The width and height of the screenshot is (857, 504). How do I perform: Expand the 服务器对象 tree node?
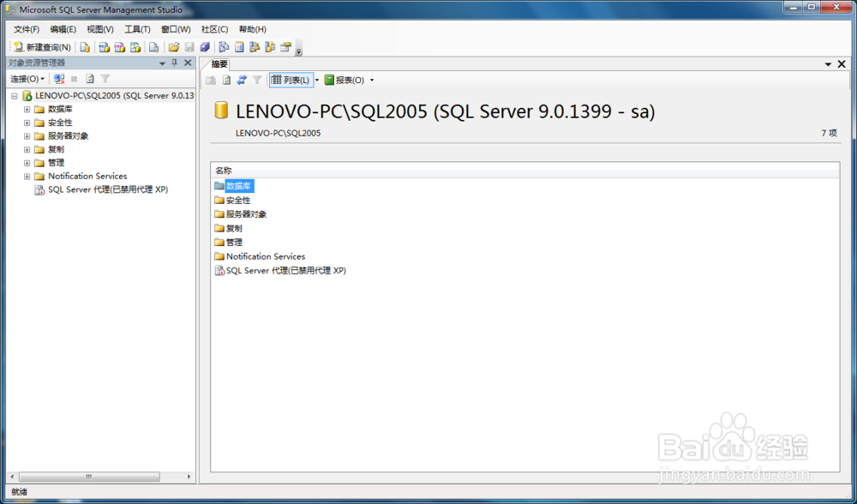click(27, 136)
